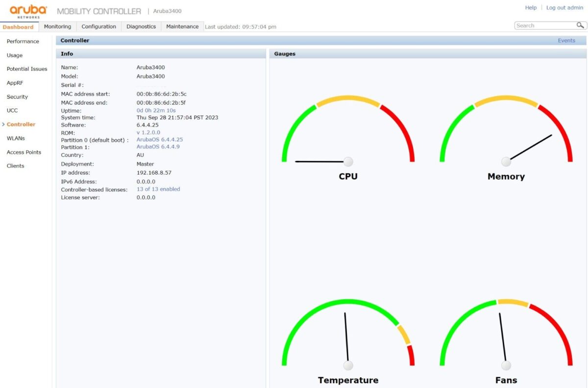Open the Help link
Image resolution: width=588 pixels, height=388 pixels.
point(531,8)
